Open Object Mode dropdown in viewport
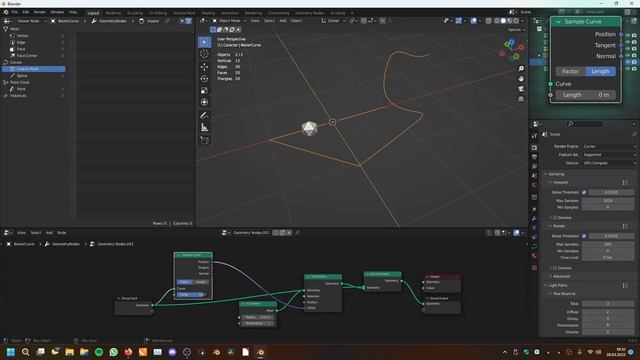 click(x=227, y=20)
